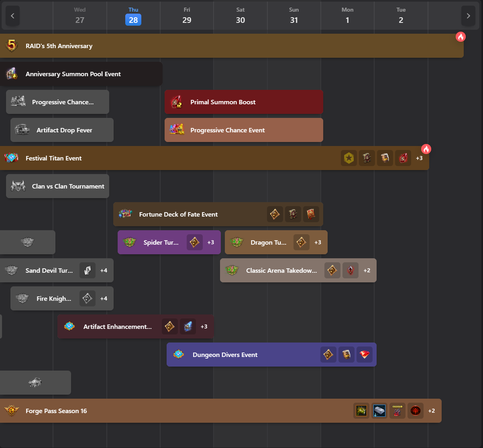Viewport: 483px width, 448px height.
Task: Click the silver diamond reward on Fire Knight
Action: coord(88,298)
